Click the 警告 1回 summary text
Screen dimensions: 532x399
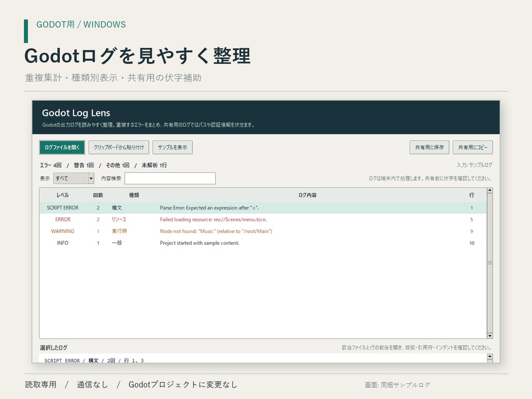[x=84, y=165]
